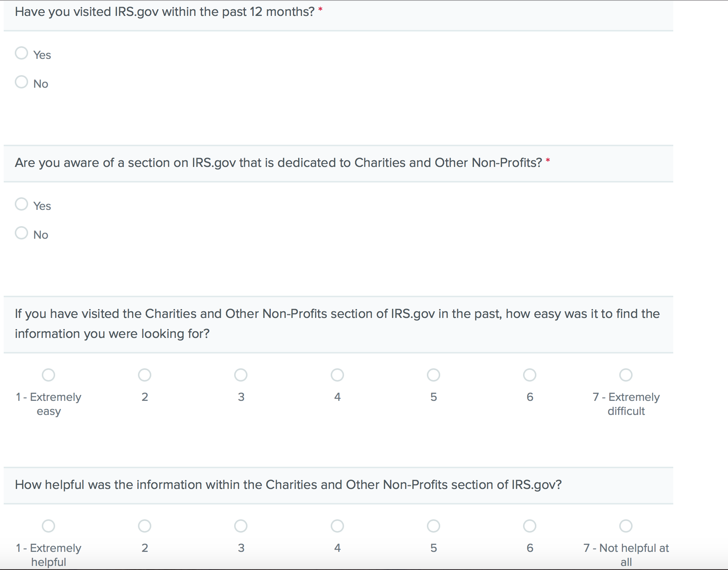Rate ease of finding information as 4
The image size is (728, 570).
(337, 375)
